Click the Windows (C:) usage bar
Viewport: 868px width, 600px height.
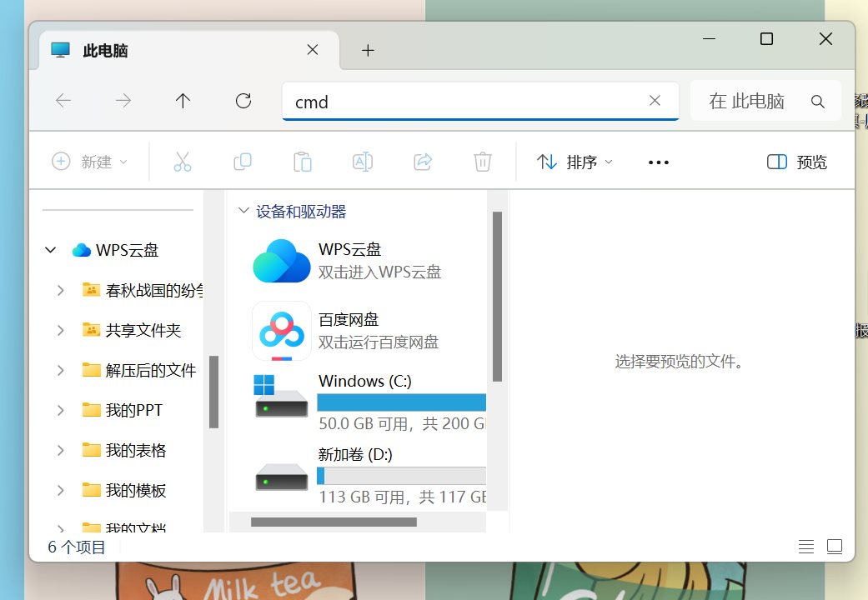click(x=401, y=402)
